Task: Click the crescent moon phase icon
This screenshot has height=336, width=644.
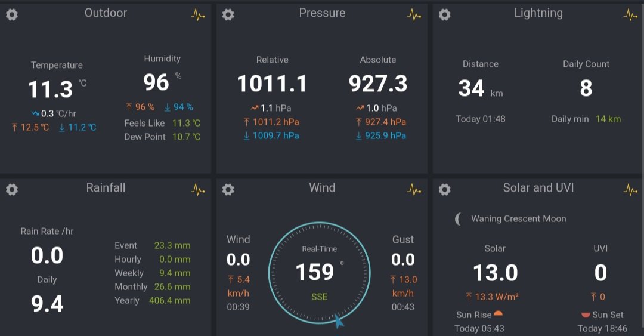Action: click(x=459, y=219)
